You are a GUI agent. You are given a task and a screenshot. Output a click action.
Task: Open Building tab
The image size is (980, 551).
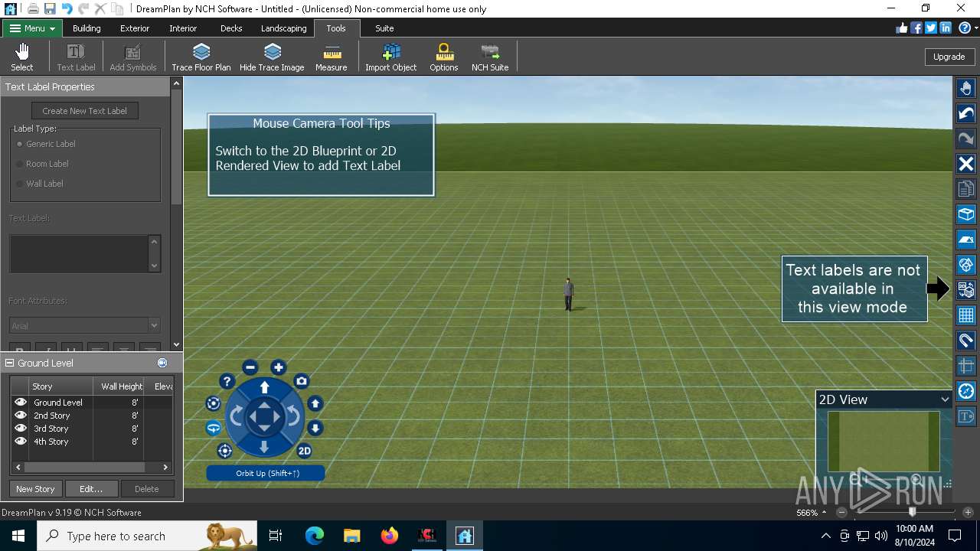click(87, 28)
